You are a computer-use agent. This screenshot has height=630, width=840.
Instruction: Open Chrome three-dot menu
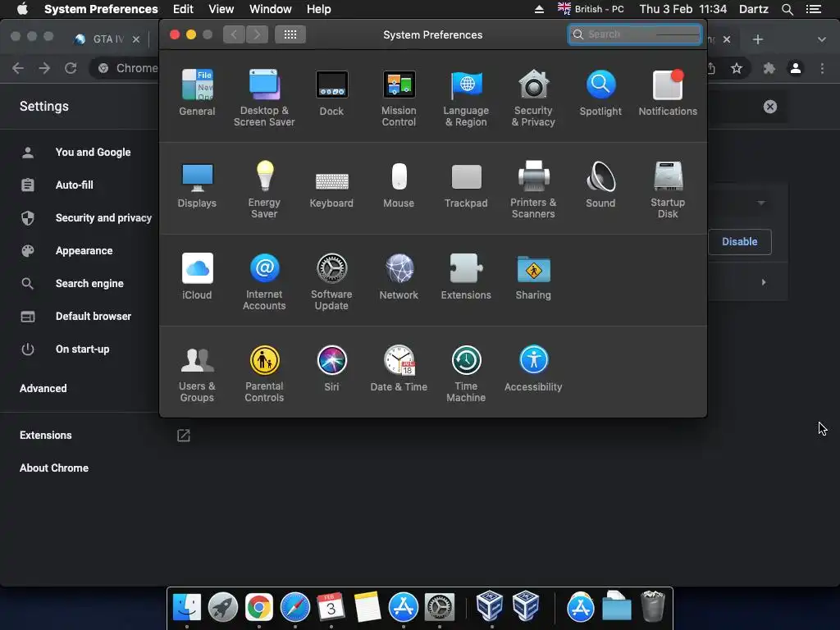click(x=822, y=68)
